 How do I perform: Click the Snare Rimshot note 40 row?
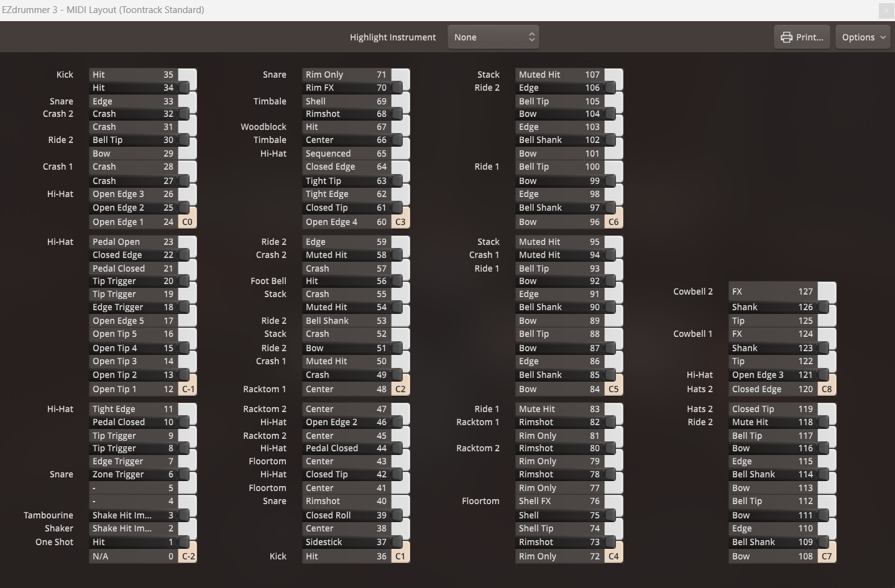tap(346, 501)
